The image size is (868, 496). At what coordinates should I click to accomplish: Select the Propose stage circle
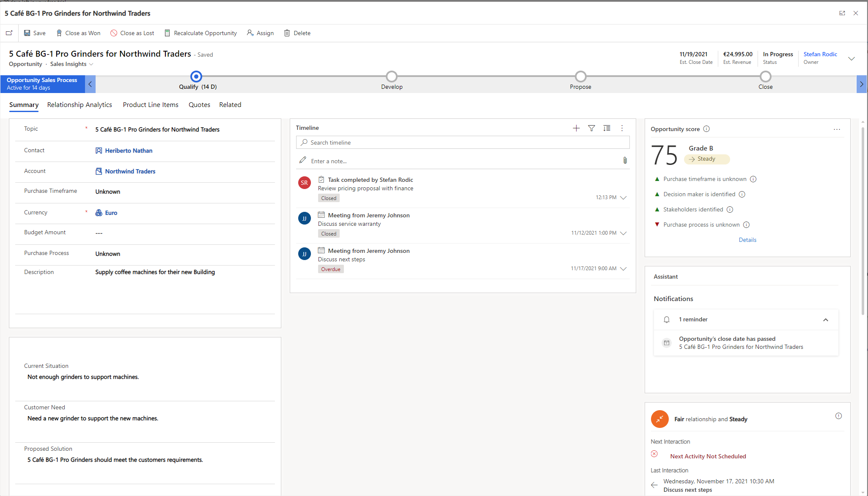[x=581, y=77]
